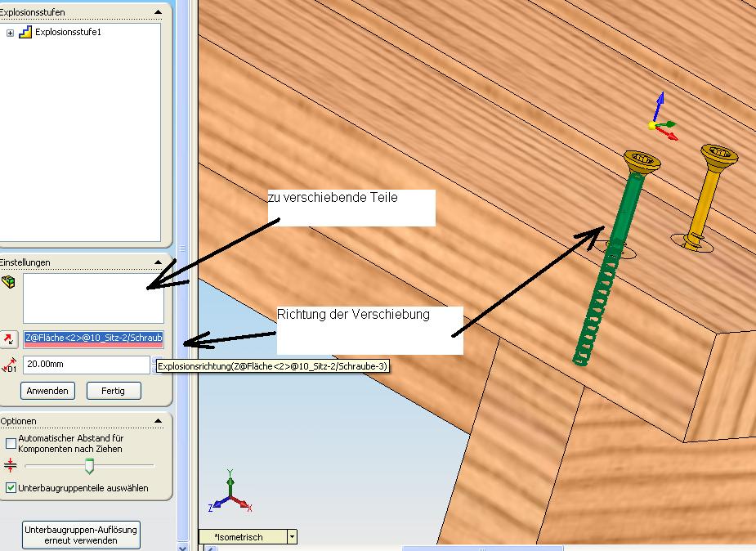Image resolution: width=756 pixels, height=551 pixels.
Task: Open the *Isometrisch view dropdown
Action: pyautogui.click(x=292, y=537)
